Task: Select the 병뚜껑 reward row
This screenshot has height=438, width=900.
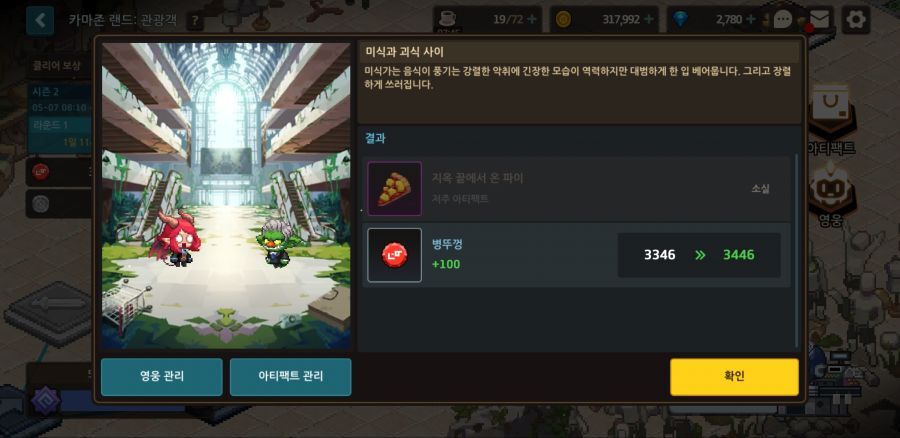Action: pyautogui.click(x=576, y=255)
